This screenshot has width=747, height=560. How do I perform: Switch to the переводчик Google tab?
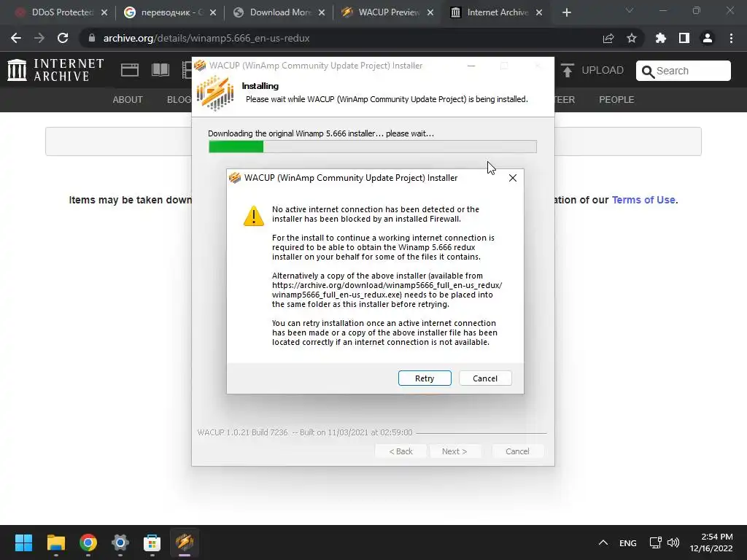[171, 12]
